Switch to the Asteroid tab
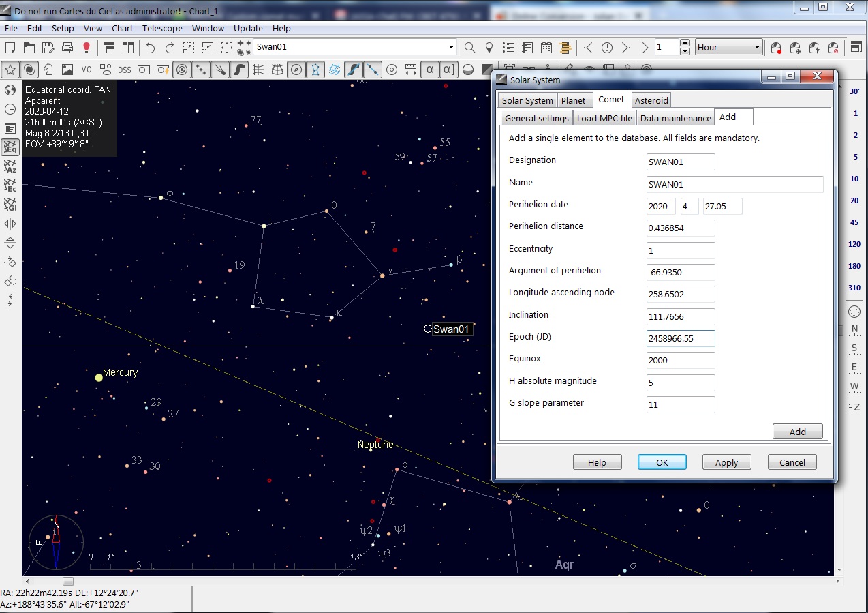868x613 pixels. pos(651,100)
